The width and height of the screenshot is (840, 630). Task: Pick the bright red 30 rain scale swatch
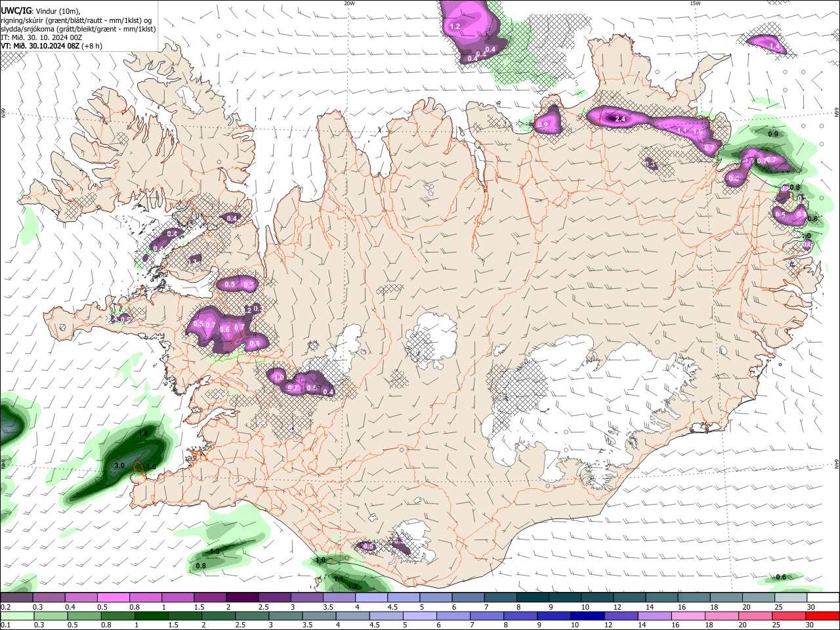[x=823, y=616]
